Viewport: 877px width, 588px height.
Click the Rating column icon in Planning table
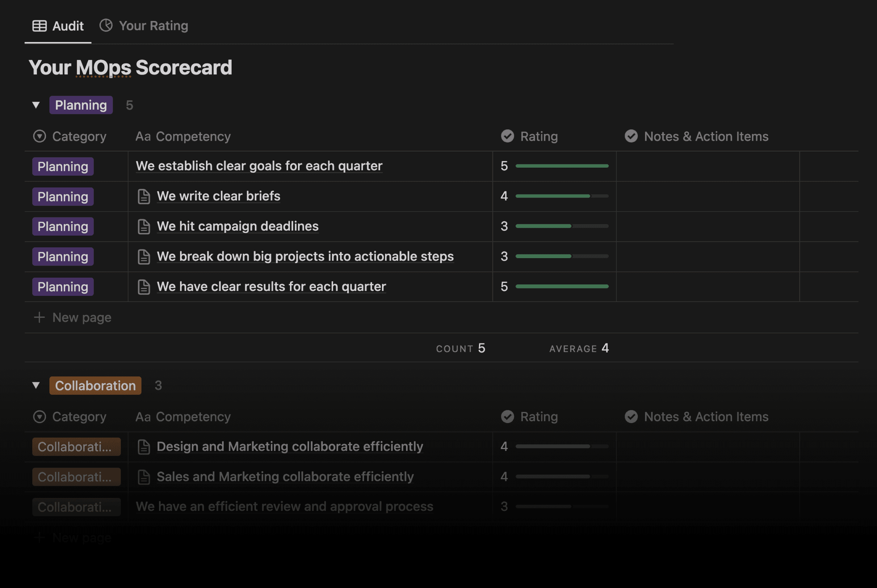tap(507, 136)
